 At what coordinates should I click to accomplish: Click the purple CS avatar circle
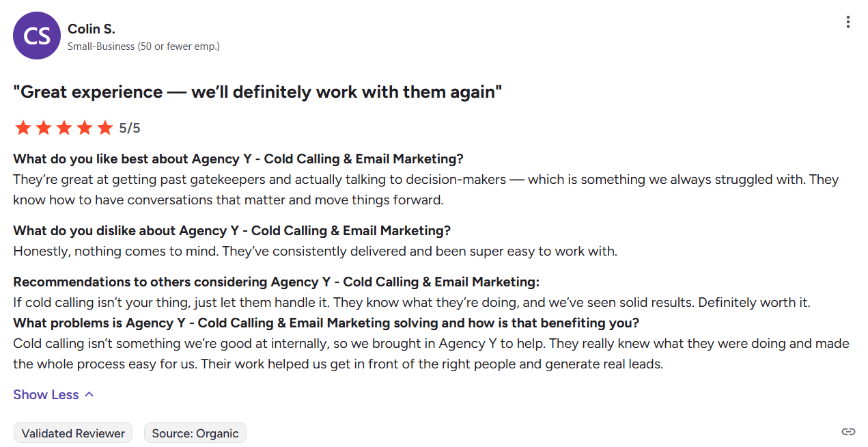coord(37,36)
